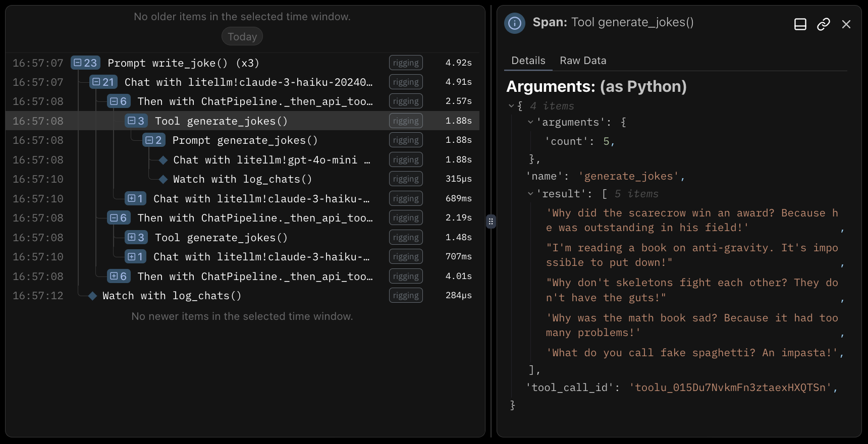Screen dimensions: 868x444
Task: Close the span details panel
Action: click(x=846, y=24)
